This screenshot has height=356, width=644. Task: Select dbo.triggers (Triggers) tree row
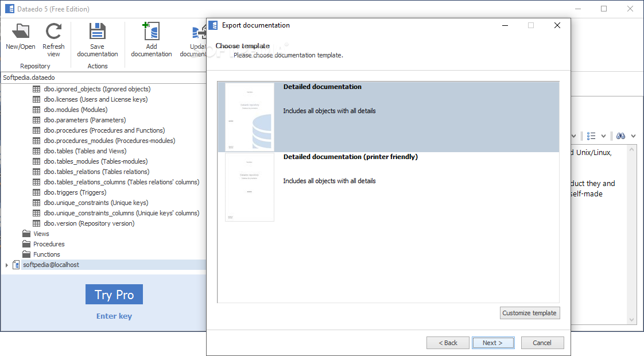pos(75,192)
